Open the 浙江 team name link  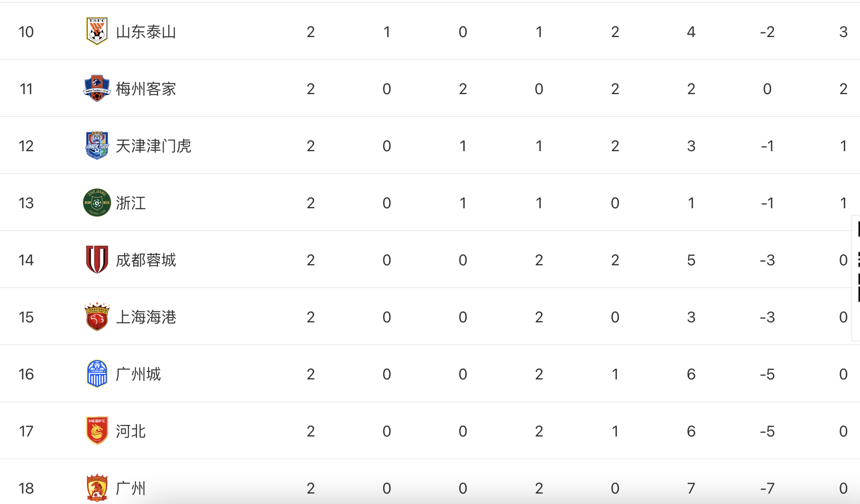pyautogui.click(x=131, y=203)
